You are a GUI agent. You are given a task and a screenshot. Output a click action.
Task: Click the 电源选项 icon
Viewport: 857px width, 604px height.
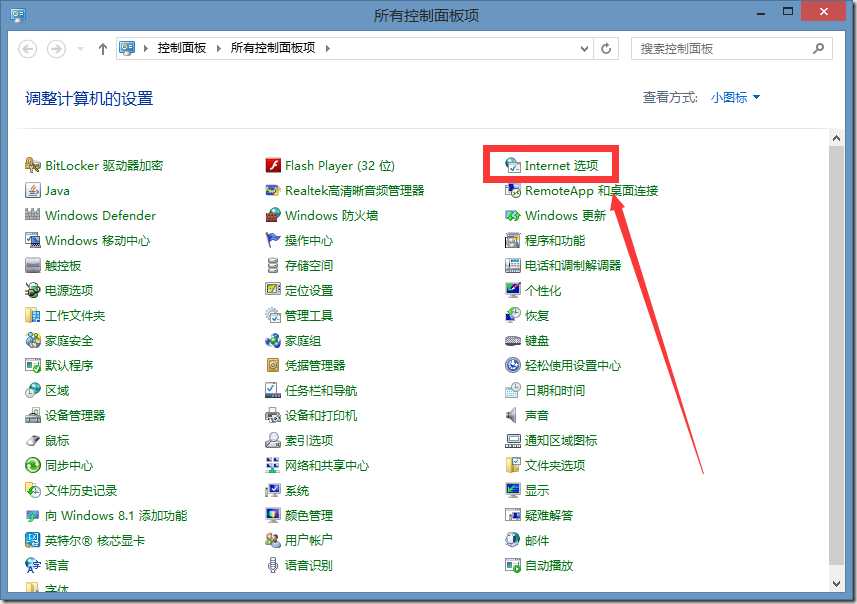click(33, 290)
